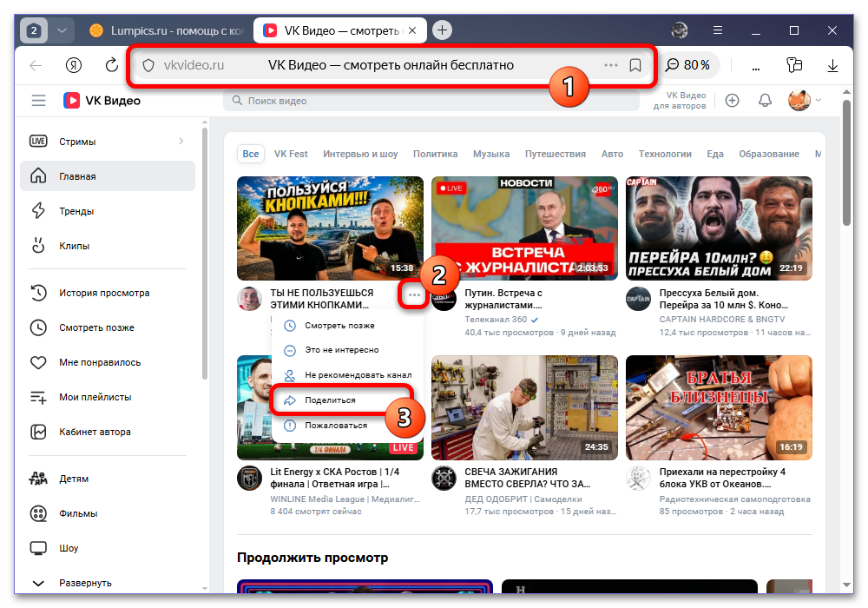The image size is (868, 608).
Task: Select the Образование tab
Action: coord(769,154)
